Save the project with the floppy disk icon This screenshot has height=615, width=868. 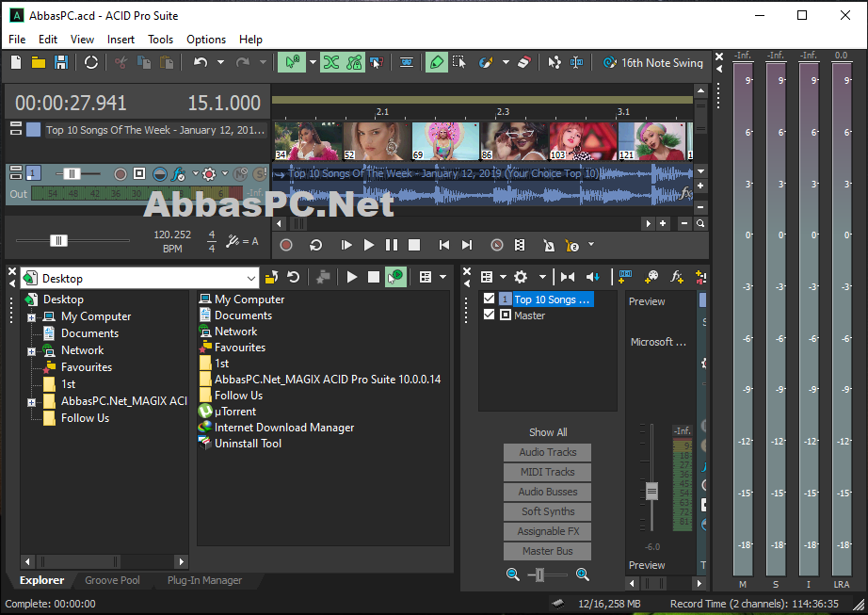(60, 62)
